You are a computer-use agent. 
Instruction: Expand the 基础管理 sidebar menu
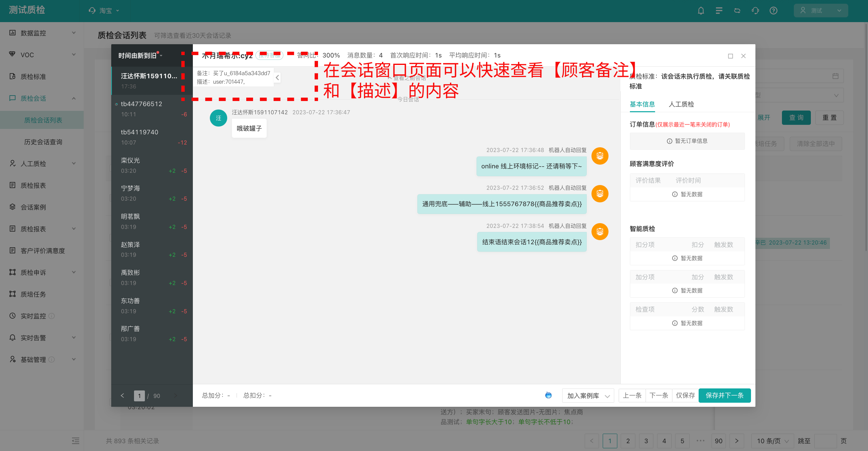point(42,360)
